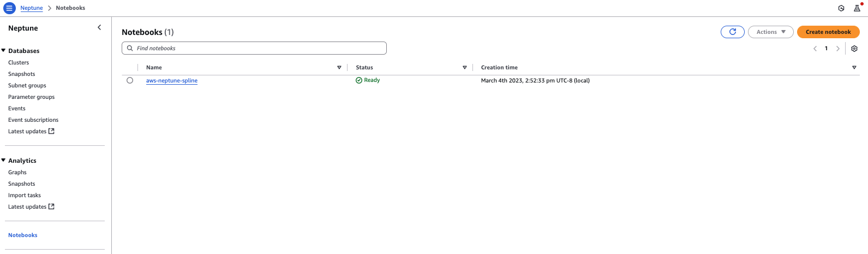Focus the Find notebooks search field
The width and height of the screenshot is (868, 254).
click(254, 48)
